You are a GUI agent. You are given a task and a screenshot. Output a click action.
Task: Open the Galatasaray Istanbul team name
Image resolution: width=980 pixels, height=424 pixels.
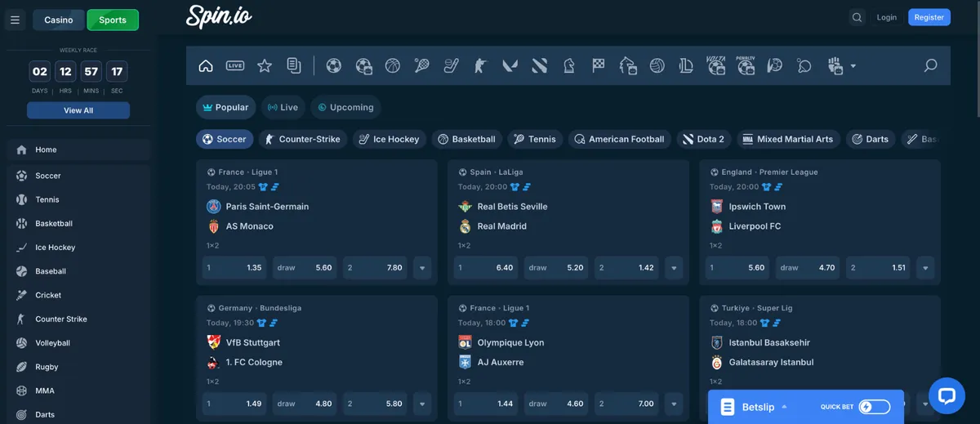click(771, 362)
